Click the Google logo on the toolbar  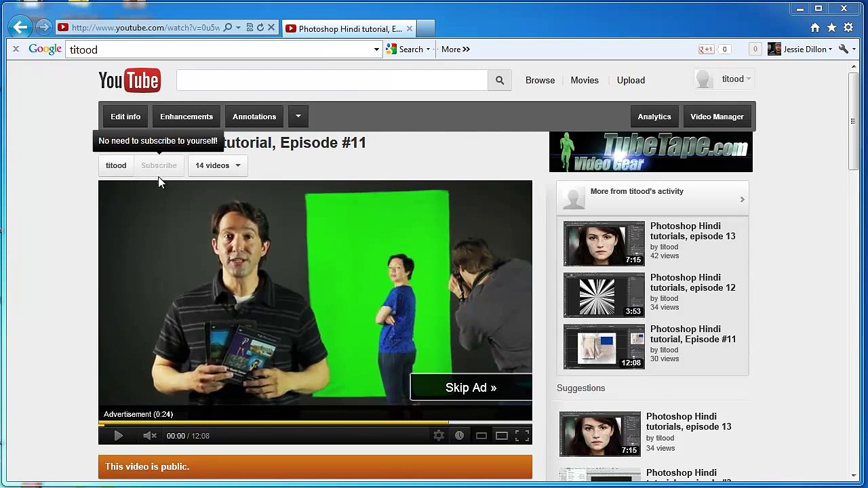point(45,49)
